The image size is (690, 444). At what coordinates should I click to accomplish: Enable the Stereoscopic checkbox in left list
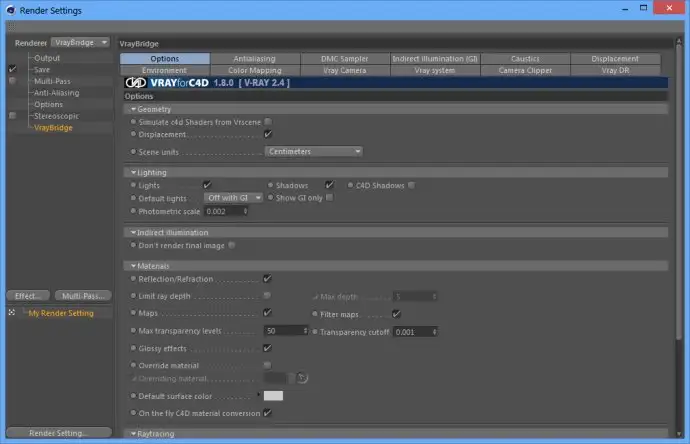[12, 116]
